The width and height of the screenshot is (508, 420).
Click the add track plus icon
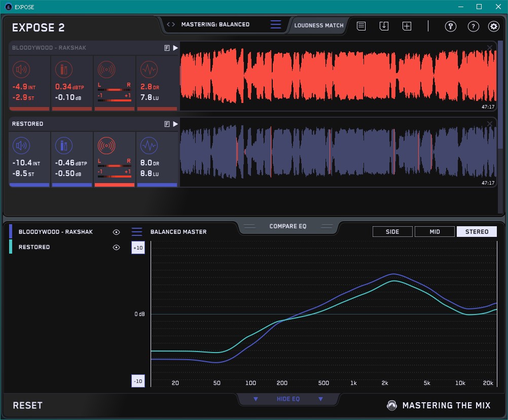407,26
